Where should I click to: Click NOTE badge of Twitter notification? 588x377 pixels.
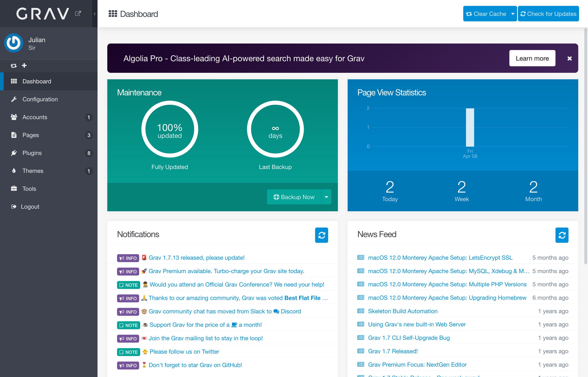tap(128, 352)
